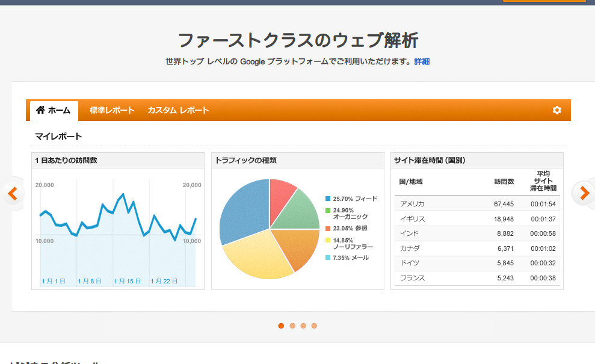Viewport: 595px width, 364px height.
Task: Follow the 詳細 link
Action: point(422,61)
